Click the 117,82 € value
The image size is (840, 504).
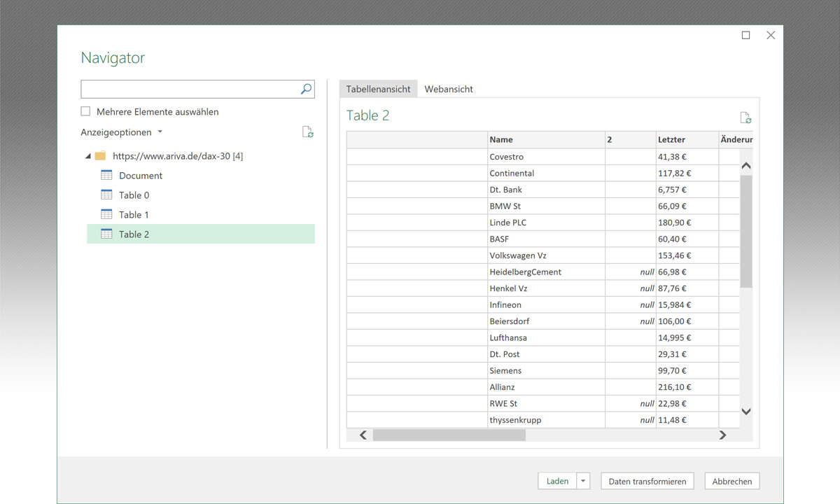(674, 173)
